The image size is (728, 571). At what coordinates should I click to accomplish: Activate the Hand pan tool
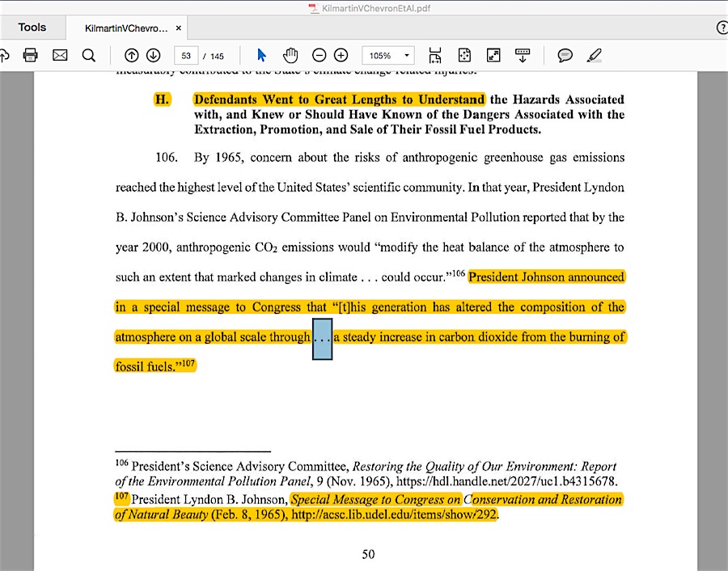290,55
